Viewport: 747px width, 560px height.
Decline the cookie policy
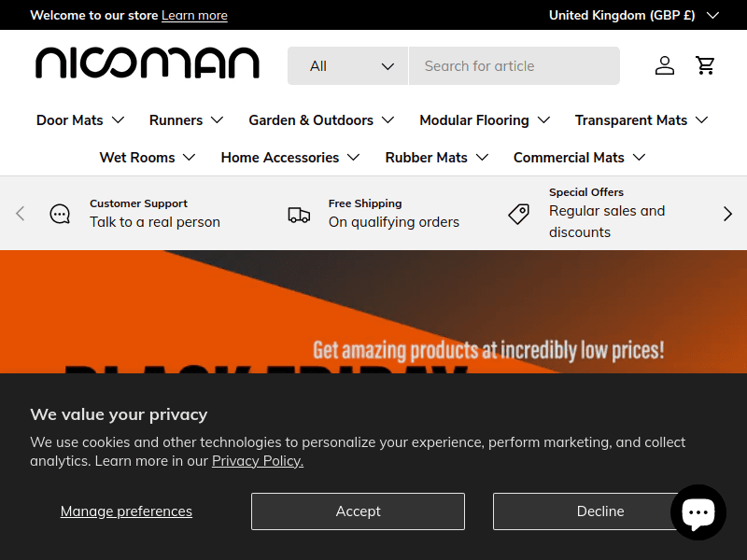(599, 511)
